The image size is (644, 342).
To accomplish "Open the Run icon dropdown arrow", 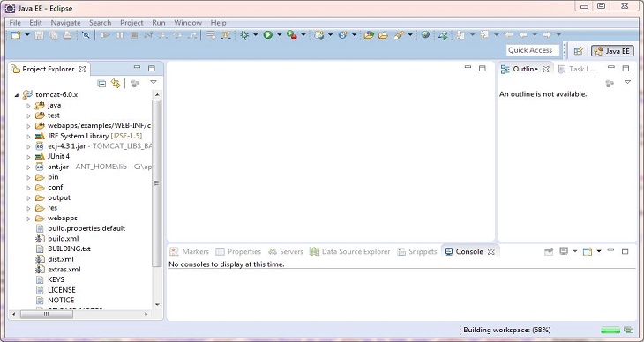I will (x=279, y=35).
